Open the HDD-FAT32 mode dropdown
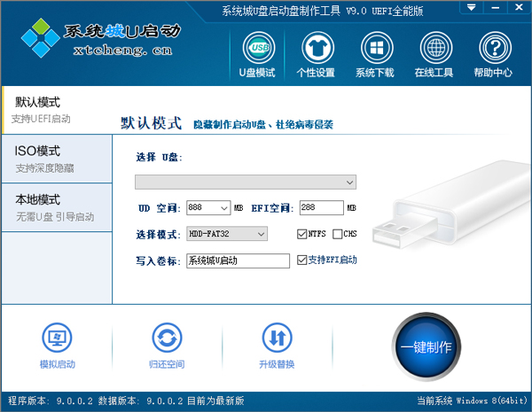 click(x=227, y=234)
